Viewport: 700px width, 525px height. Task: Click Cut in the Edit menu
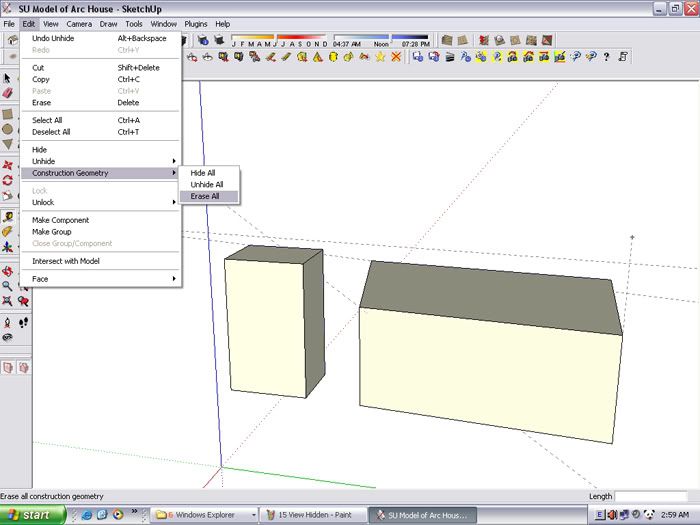tap(101, 68)
